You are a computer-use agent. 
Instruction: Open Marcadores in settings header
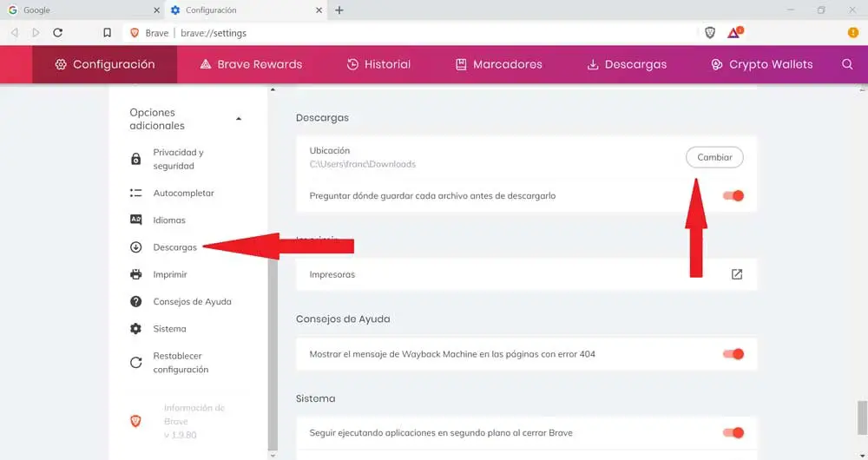[x=499, y=64]
